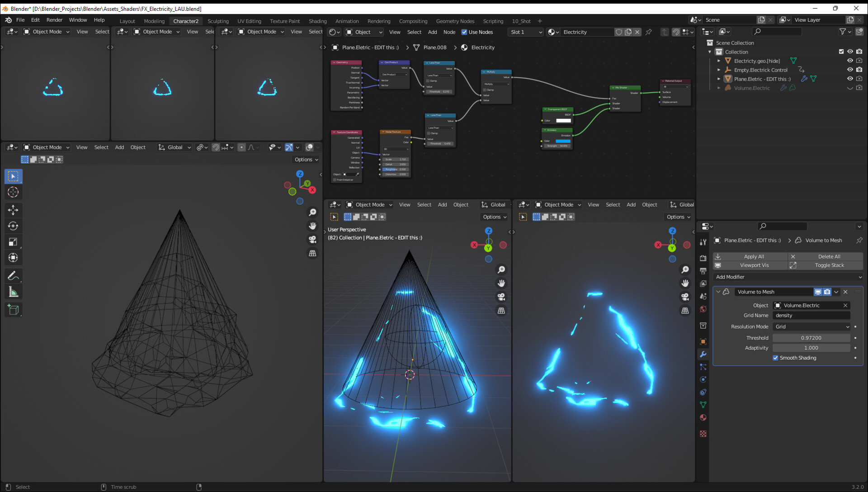The width and height of the screenshot is (868, 492).
Task: Select the Add Cube tool
Action: tap(13, 310)
